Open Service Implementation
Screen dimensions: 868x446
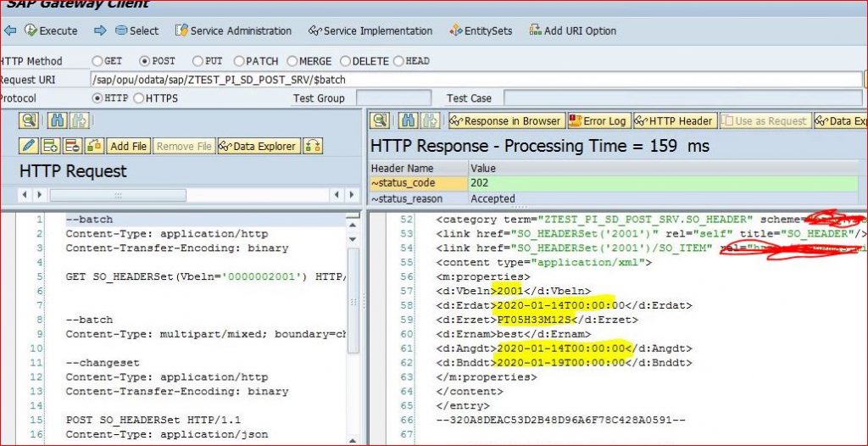coord(370,31)
